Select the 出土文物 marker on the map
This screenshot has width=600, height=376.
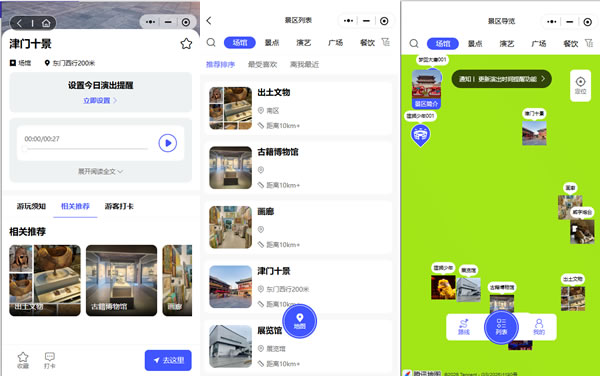click(x=573, y=298)
